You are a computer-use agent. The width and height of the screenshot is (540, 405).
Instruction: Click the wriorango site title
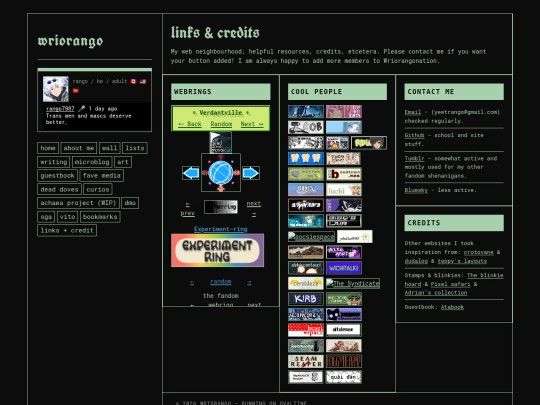coord(70,41)
